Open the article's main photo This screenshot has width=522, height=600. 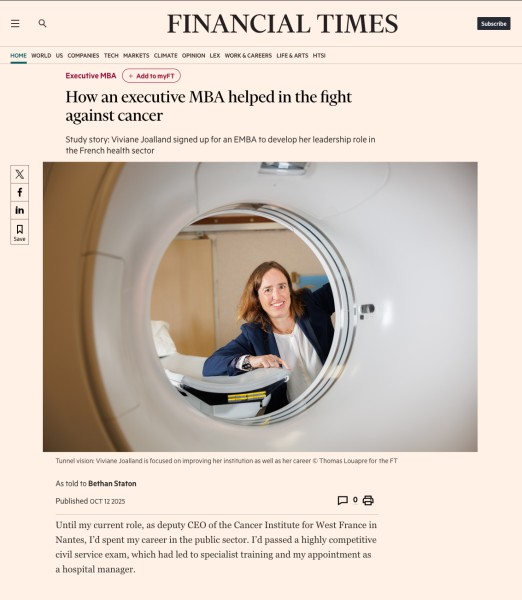(x=260, y=307)
